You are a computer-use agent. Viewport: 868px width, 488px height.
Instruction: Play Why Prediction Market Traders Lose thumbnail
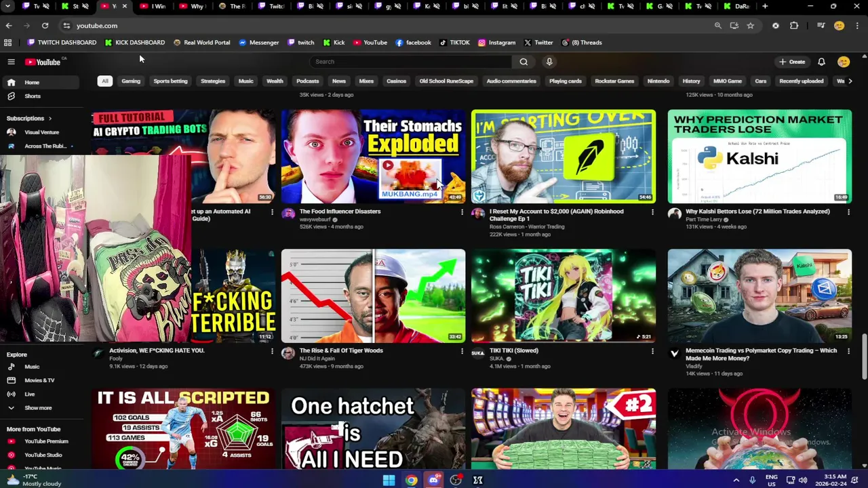(x=759, y=157)
